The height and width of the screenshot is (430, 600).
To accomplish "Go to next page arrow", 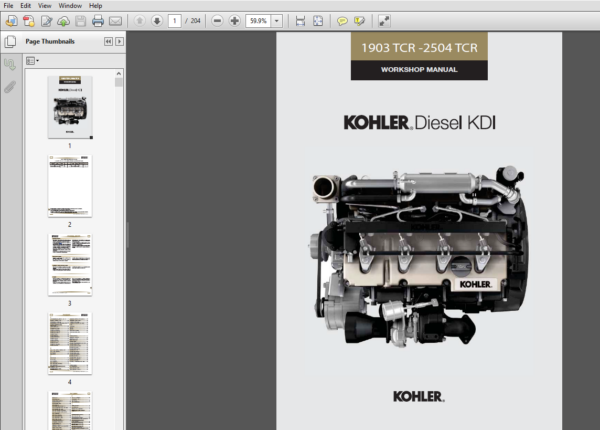I will pos(157,21).
